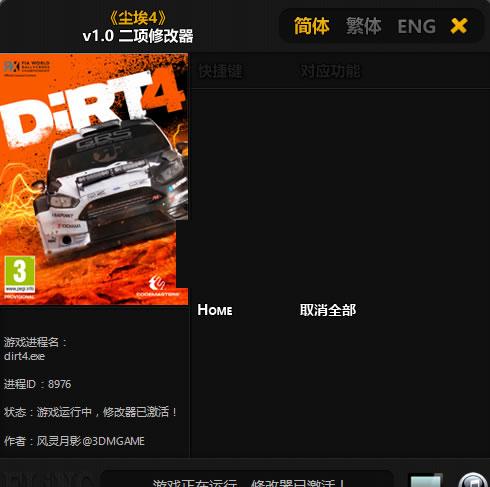490x487 pixels.
Task: Click the Home hotkey entry
Action: [x=215, y=310]
